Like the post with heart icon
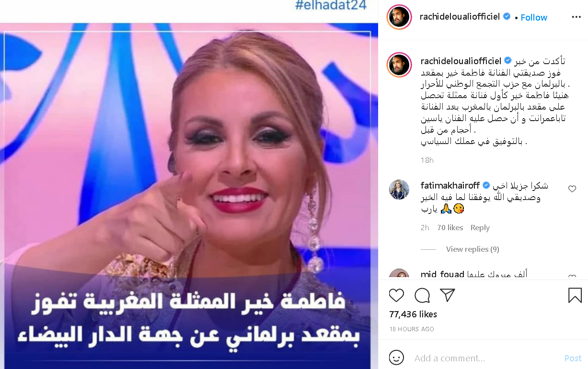 point(396,295)
